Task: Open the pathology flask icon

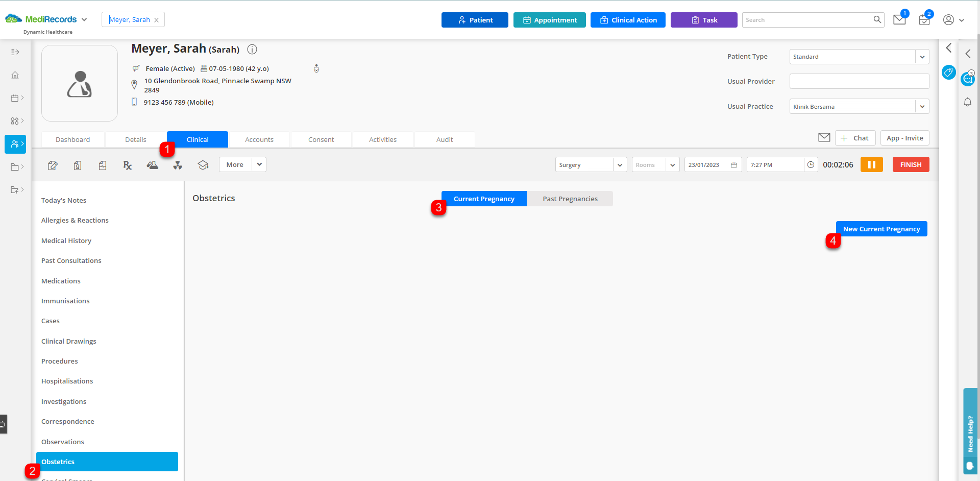Action: [152, 165]
